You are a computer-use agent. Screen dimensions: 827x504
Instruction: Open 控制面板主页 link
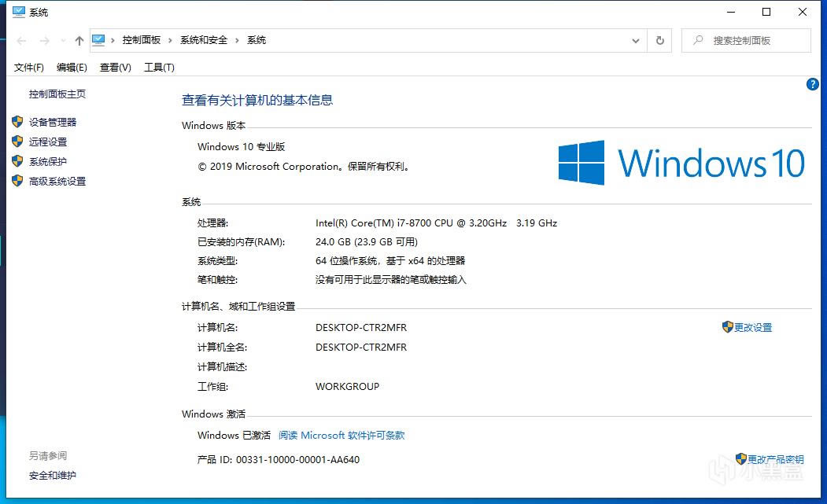click(57, 94)
